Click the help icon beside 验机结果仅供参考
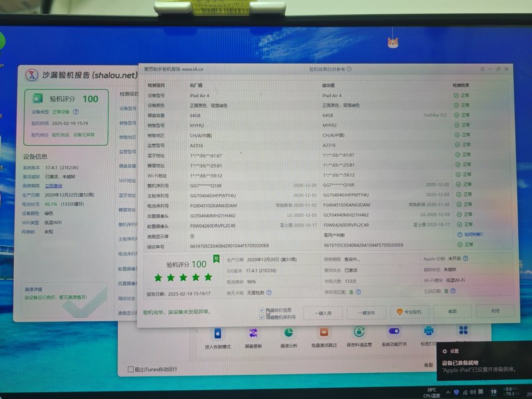 tap(349, 69)
